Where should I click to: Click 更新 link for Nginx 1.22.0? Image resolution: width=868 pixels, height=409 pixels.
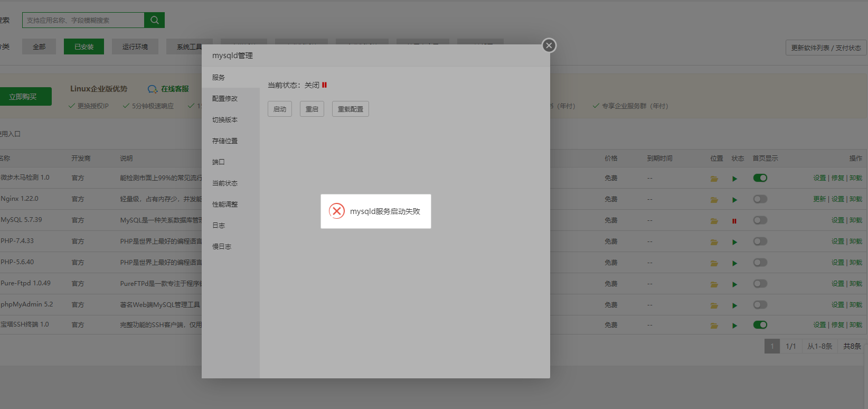(x=819, y=199)
